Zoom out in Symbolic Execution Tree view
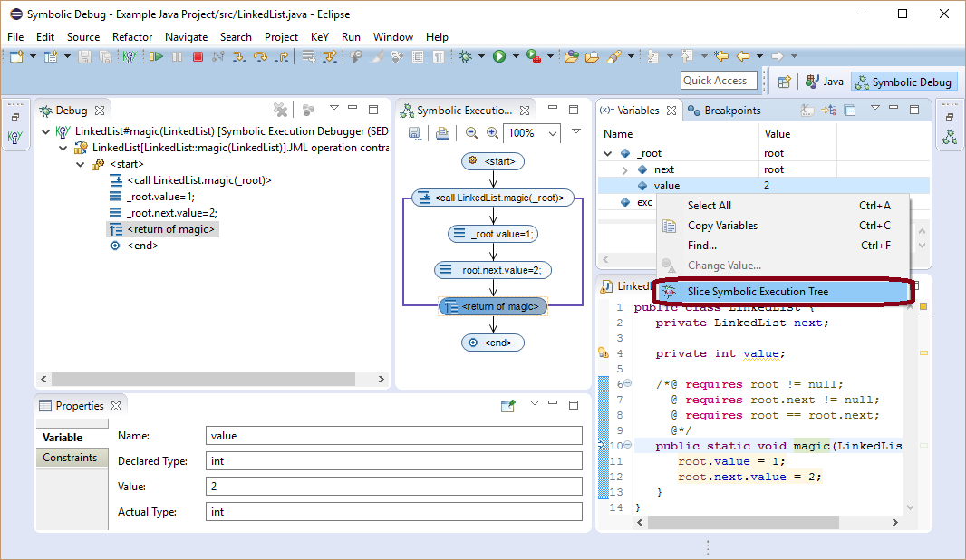This screenshot has height=560, width=966. (x=471, y=133)
